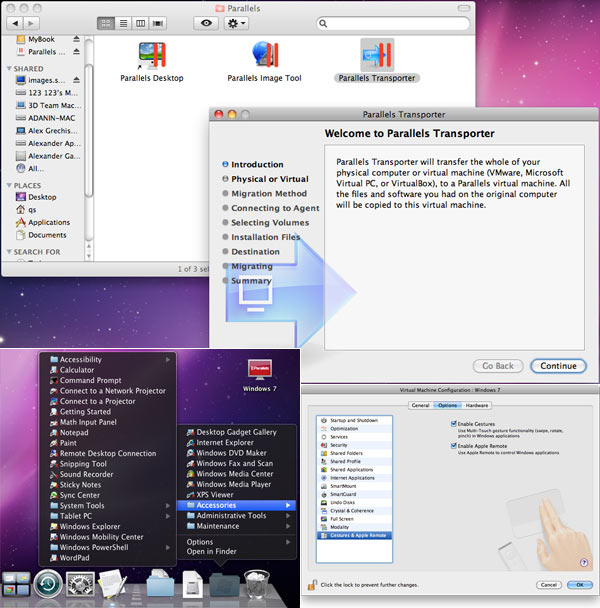
Task: Uncheck the Enable Gestures checkbox
Action: pyautogui.click(x=453, y=423)
